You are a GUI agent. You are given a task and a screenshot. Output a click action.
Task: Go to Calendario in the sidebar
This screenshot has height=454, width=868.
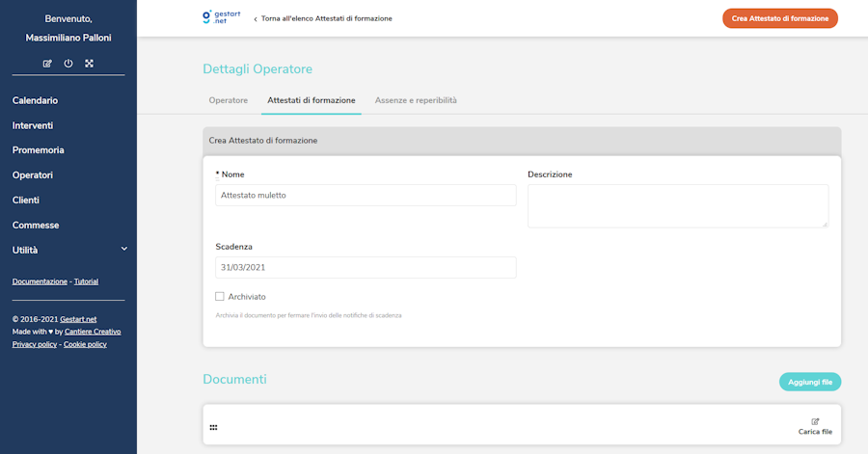point(35,100)
